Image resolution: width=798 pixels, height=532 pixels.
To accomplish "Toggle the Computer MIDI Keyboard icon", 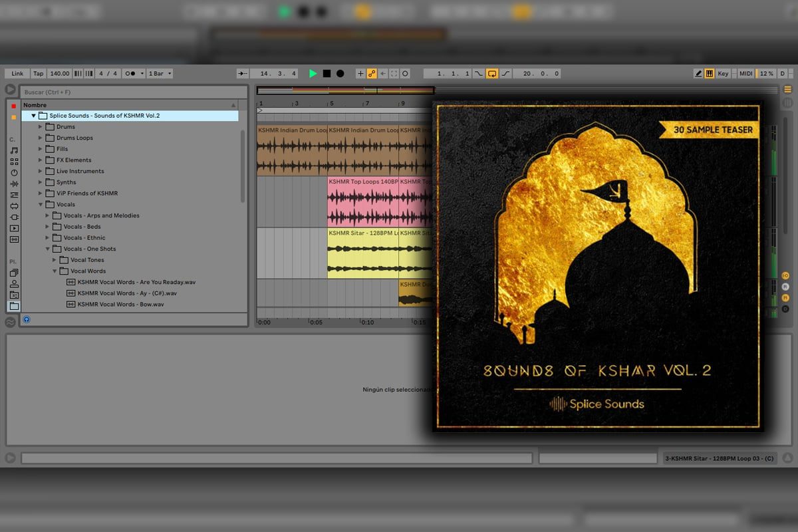I will click(x=710, y=74).
